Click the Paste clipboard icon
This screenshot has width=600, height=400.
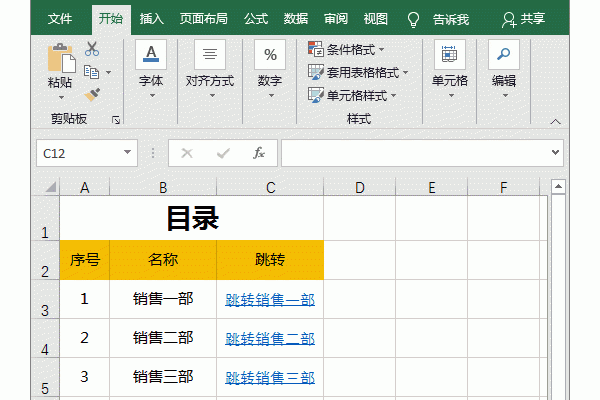pos(61,58)
